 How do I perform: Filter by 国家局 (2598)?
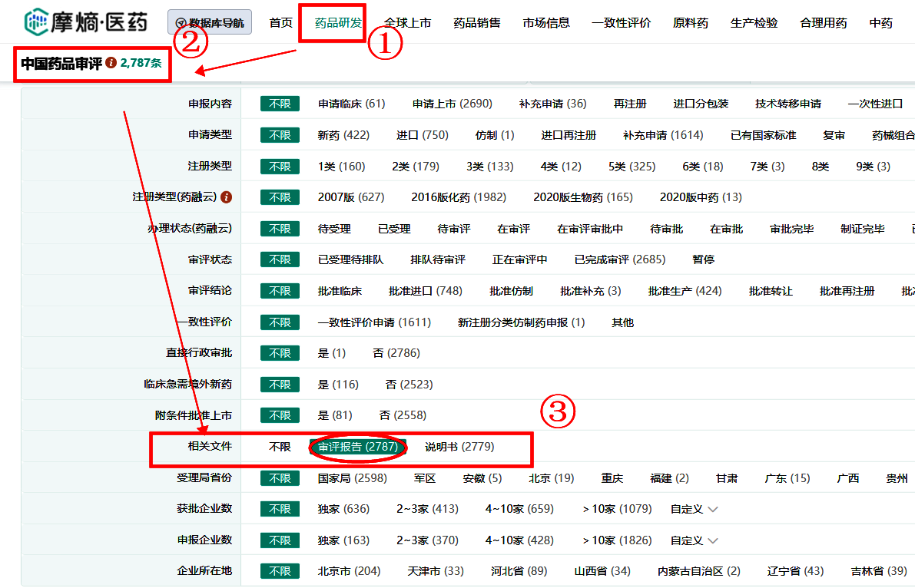(353, 478)
